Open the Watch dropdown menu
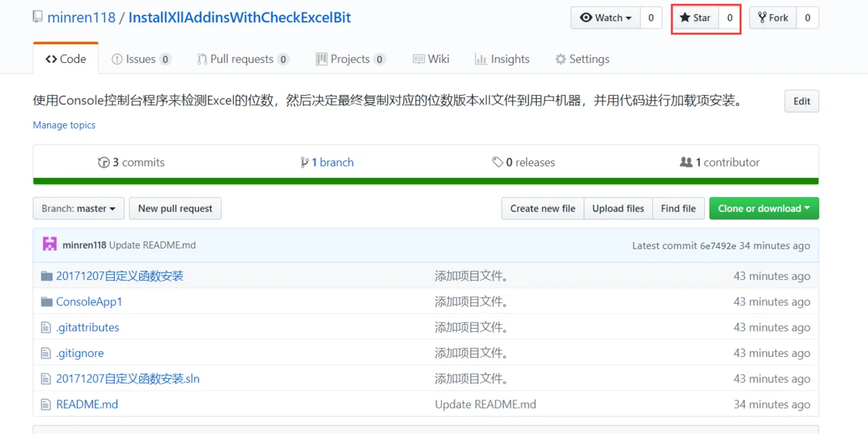Screen dimensions: 868x434 coord(605,17)
